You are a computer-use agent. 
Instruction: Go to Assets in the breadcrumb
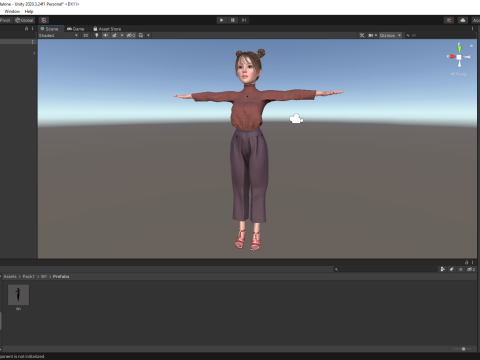[x=10, y=277]
